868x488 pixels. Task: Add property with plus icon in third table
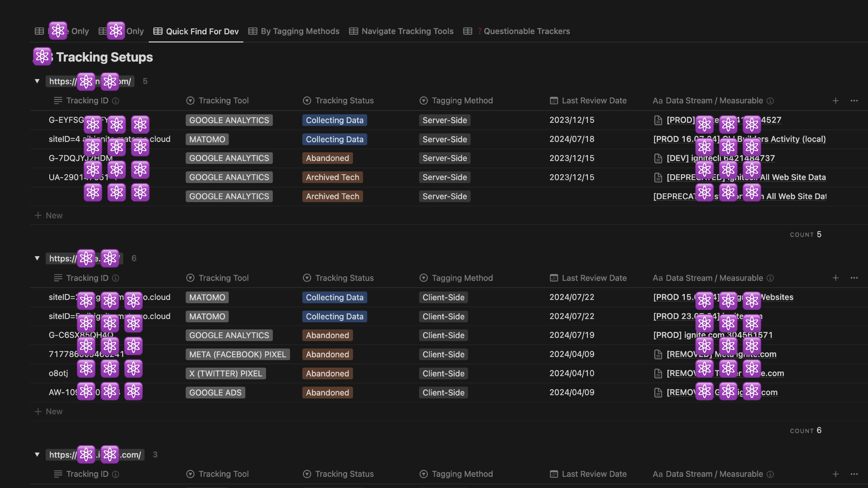pyautogui.click(x=836, y=474)
